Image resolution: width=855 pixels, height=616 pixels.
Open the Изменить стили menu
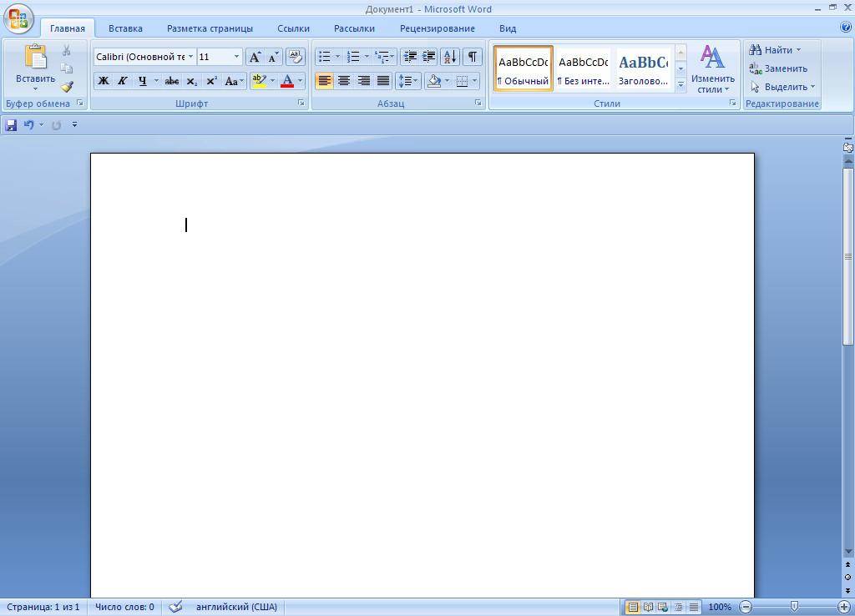[x=713, y=68]
